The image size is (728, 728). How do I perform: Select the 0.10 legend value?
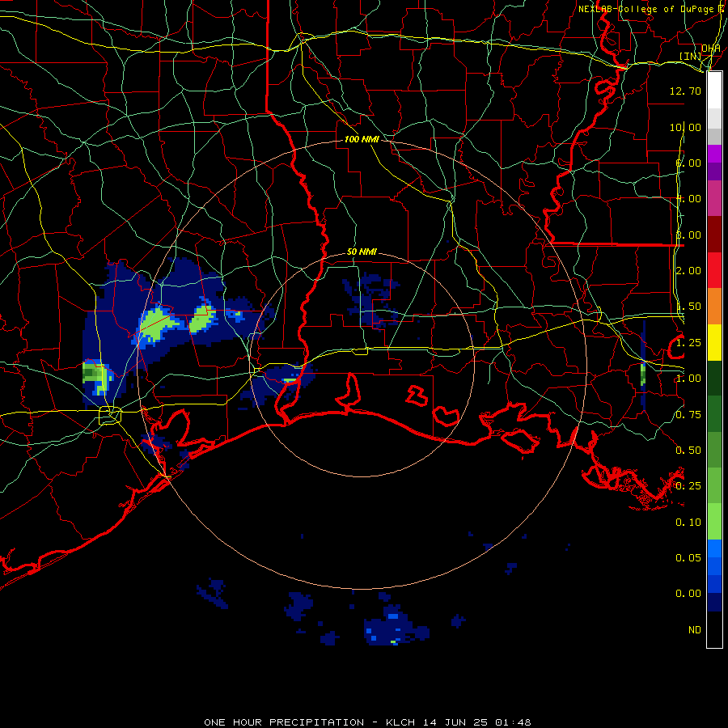[x=688, y=523]
